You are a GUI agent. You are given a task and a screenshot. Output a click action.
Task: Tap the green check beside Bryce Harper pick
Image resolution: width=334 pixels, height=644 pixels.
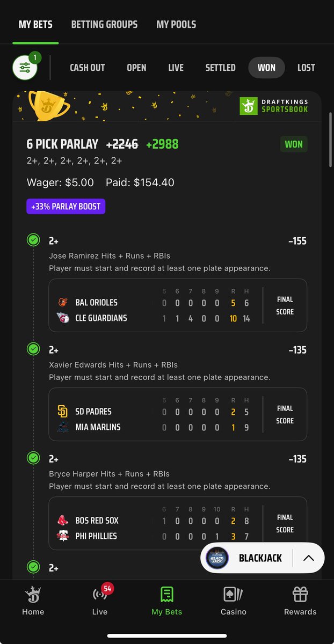(x=34, y=458)
